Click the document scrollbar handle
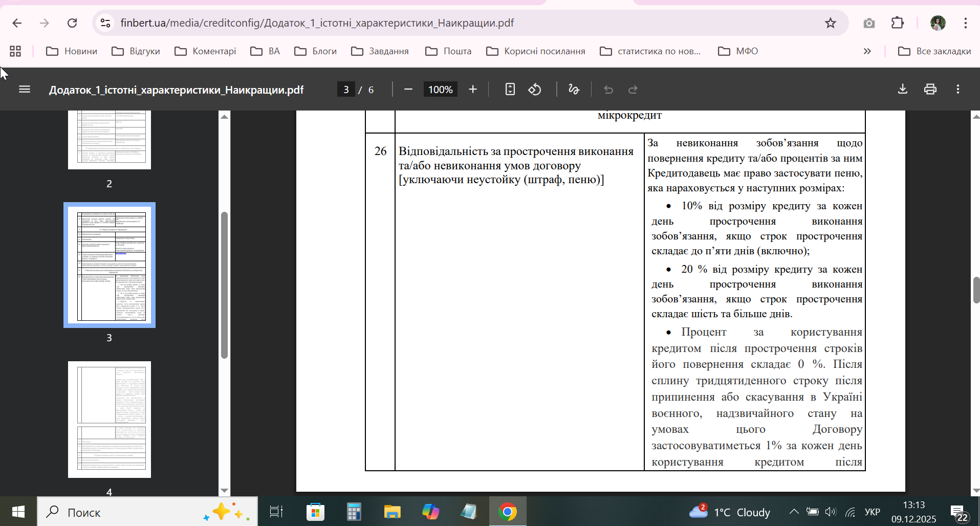This screenshot has width=980, height=526. point(976,290)
